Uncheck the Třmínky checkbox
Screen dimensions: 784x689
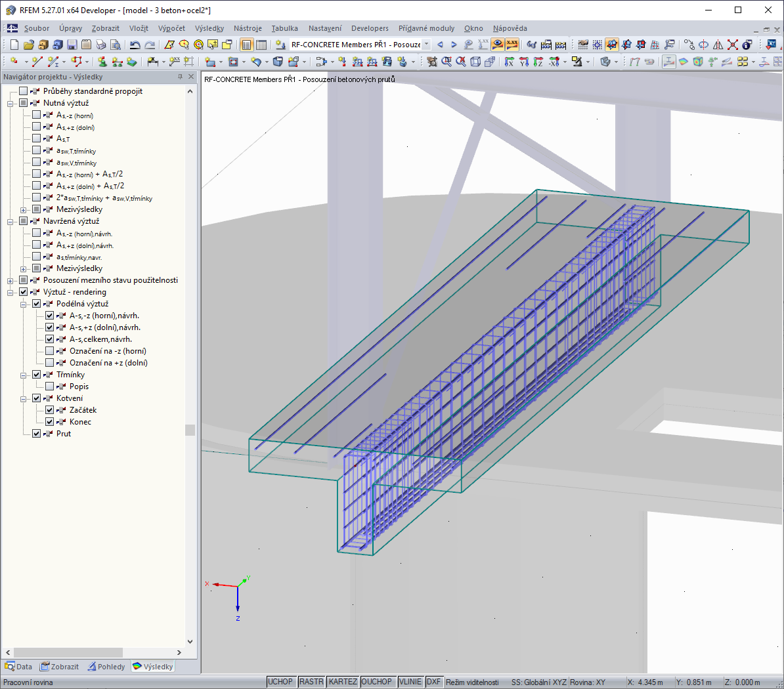pos(37,375)
